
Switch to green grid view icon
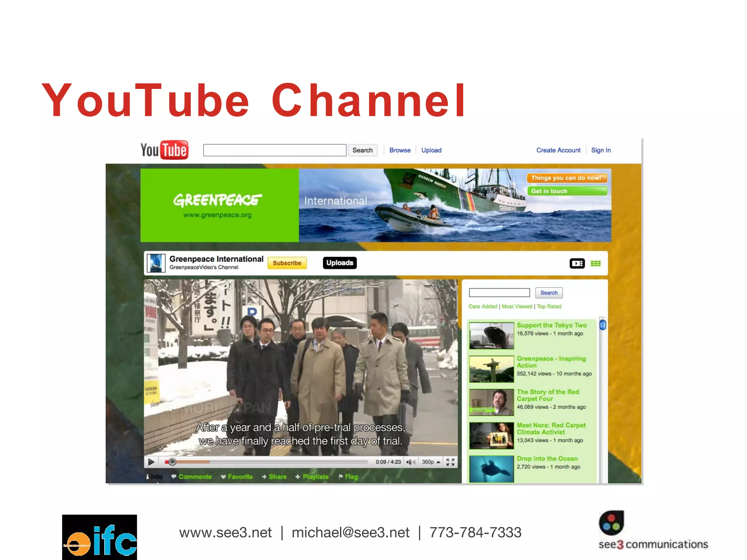(x=596, y=263)
